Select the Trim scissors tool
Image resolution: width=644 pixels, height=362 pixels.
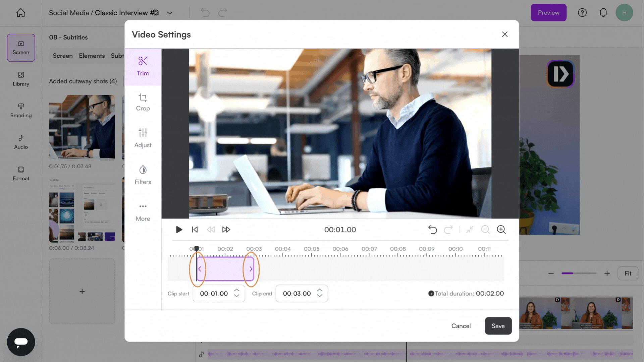click(143, 66)
